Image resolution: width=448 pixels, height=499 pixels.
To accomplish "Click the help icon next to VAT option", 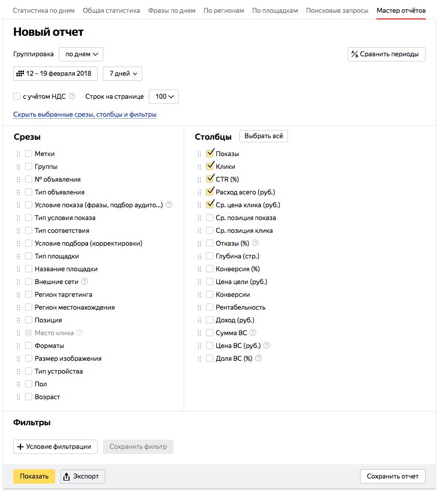I will point(72,96).
